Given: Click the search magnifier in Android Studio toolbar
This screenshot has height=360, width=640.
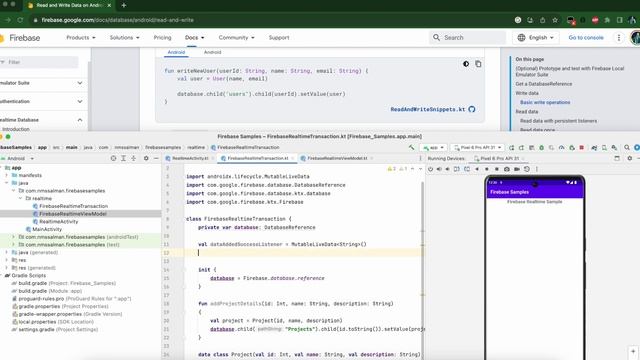Looking at the screenshot, I should 627,147.
